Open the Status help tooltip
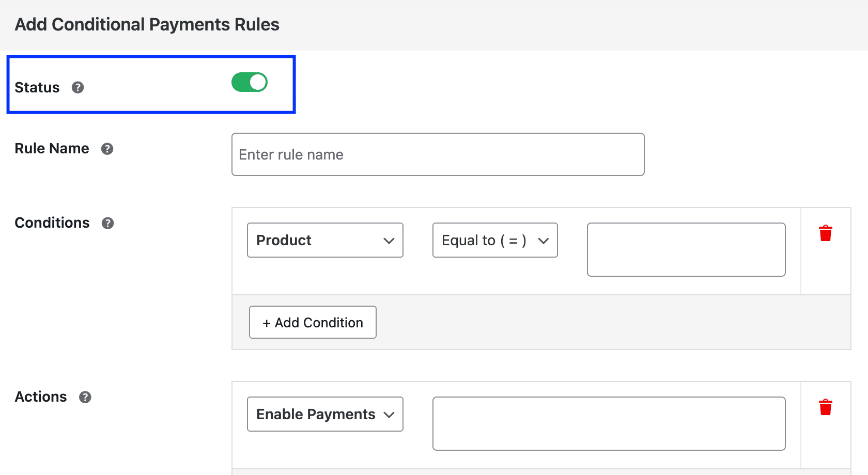 [x=78, y=88]
